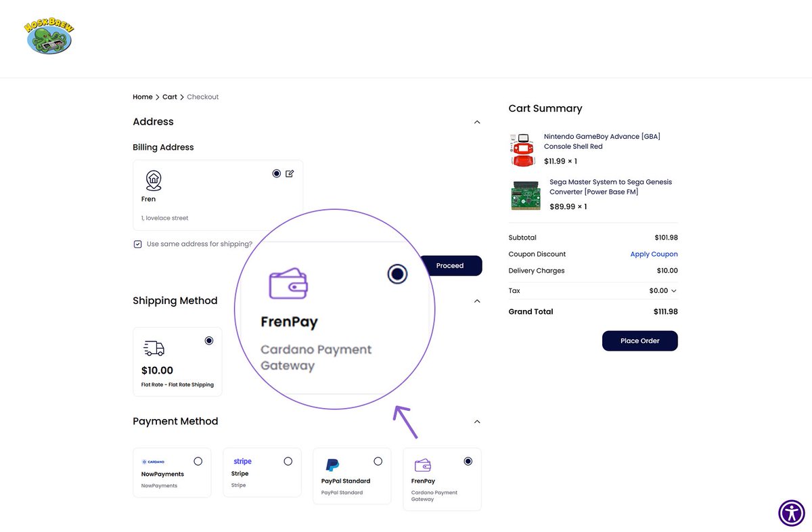The image size is (812, 532).
Task: Click the Checkout breadcrumb text
Action: 203,97
